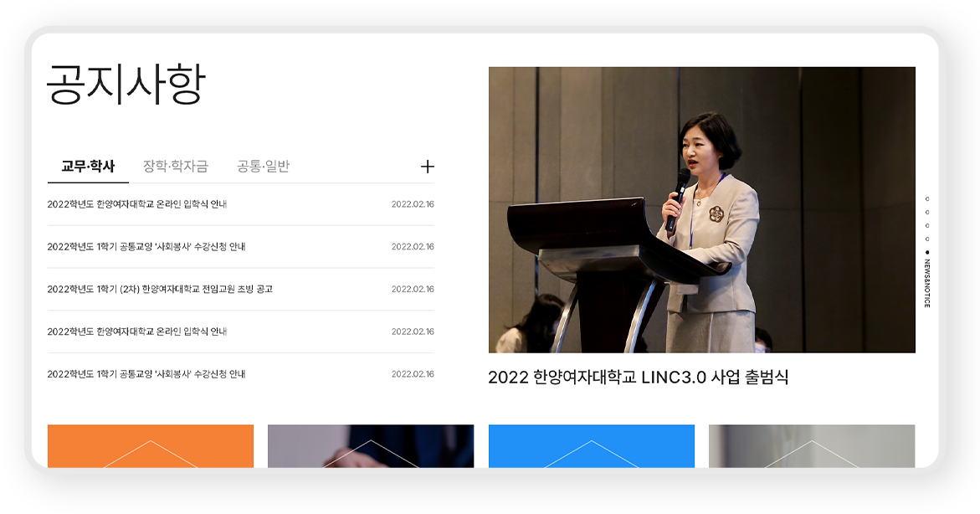Open the blue banner card

pyautogui.click(x=591, y=446)
